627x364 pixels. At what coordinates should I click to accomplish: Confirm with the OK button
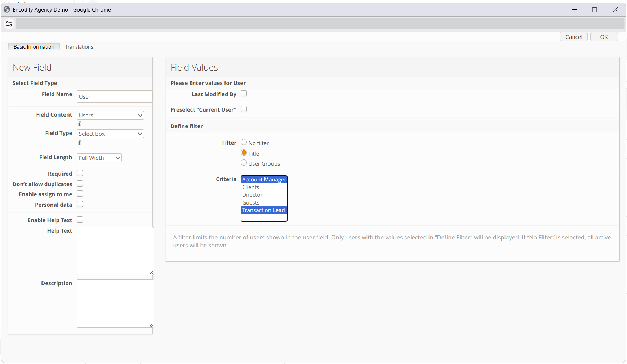pyautogui.click(x=604, y=37)
